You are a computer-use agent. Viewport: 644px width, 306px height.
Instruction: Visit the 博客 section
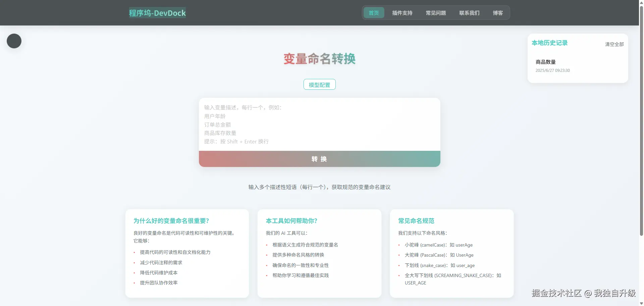pos(498,13)
